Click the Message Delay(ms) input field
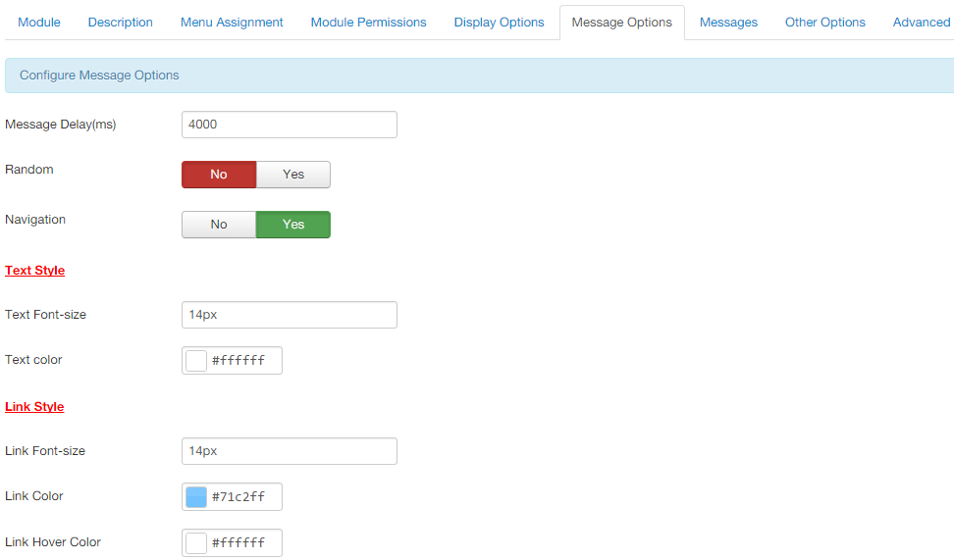The width and height of the screenshot is (954, 560). [x=290, y=125]
